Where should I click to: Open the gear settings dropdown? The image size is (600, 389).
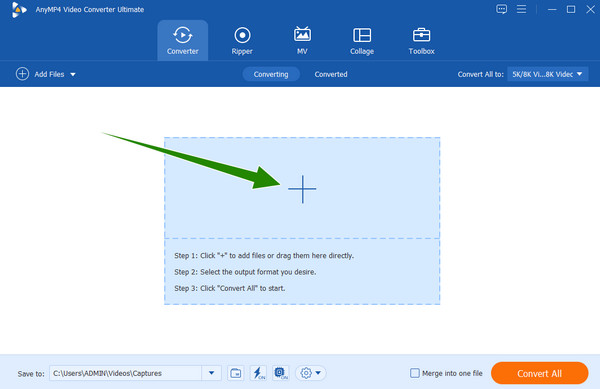click(310, 373)
